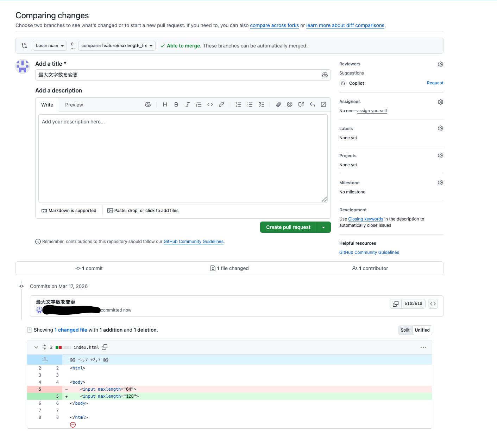
Task: Open the Create pull request options dropdown
Action: point(323,227)
